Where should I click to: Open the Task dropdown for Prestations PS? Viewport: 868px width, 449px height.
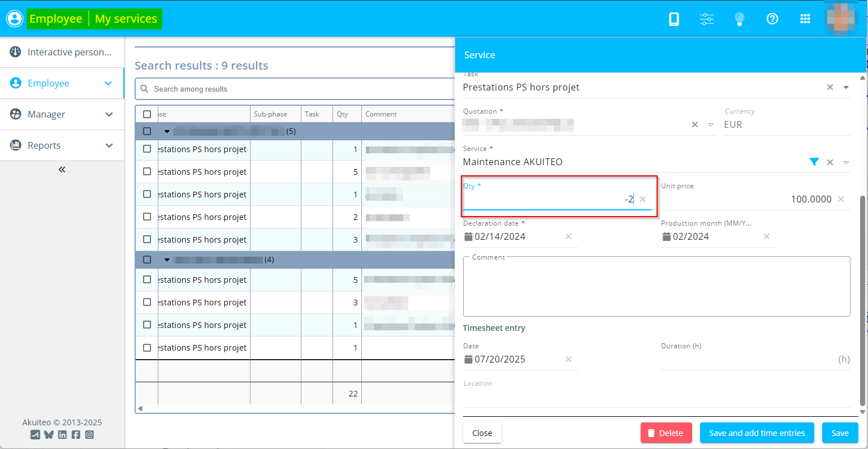[846, 87]
